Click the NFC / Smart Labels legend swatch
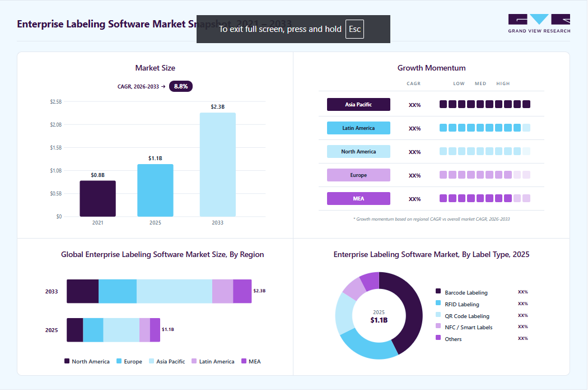The height and width of the screenshot is (392, 588). coord(438,325)
